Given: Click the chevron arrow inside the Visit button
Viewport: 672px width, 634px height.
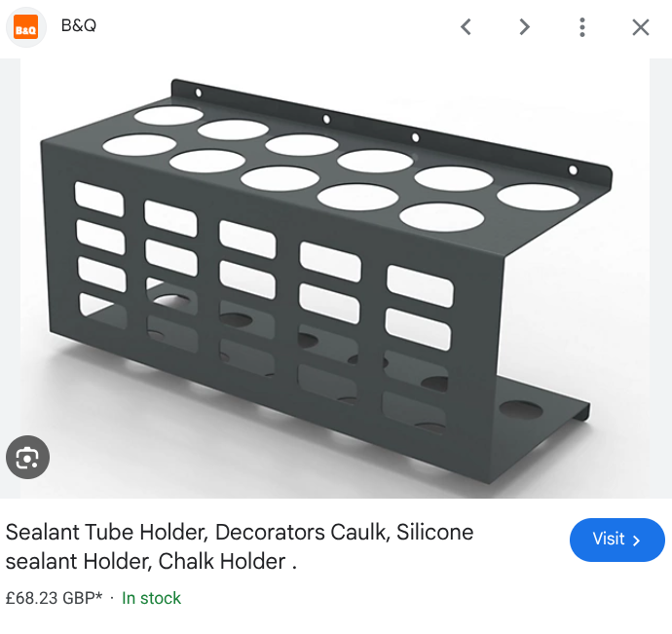Looking at the screenshot, I should coord(636,541).
